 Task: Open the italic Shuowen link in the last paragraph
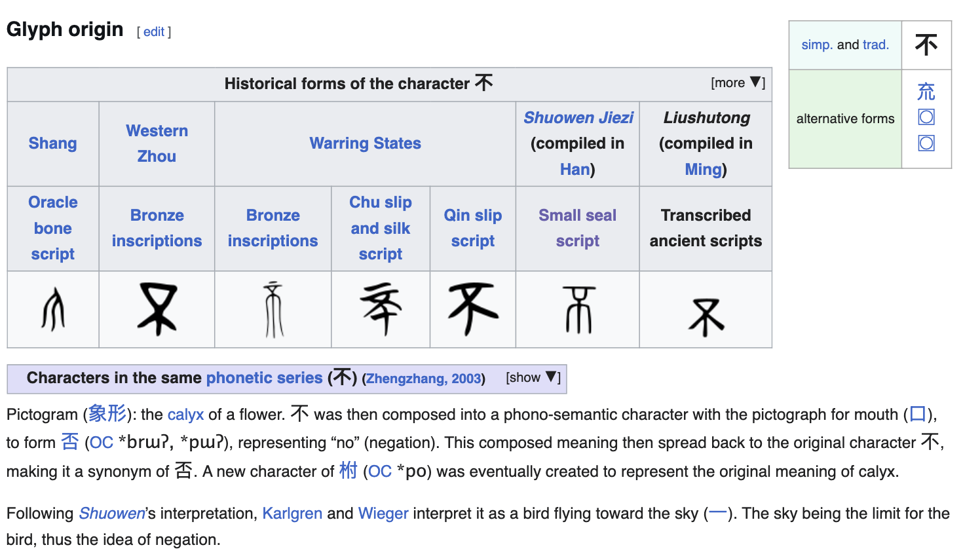click(x=112, y=513)
